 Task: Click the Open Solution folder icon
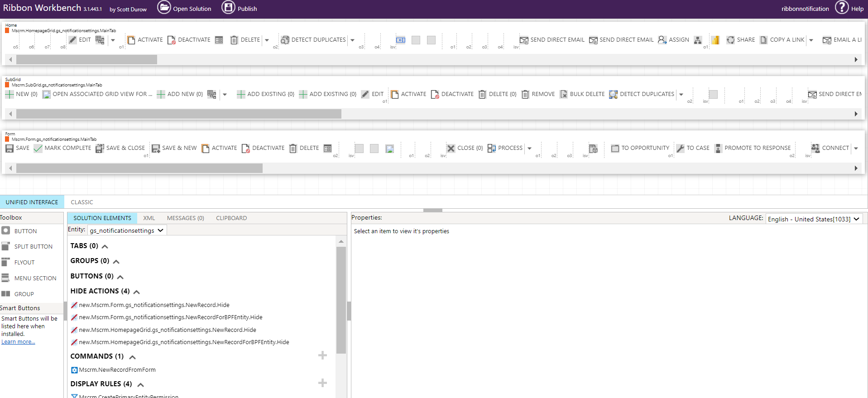pyautogui.click(x=164, y=8)
